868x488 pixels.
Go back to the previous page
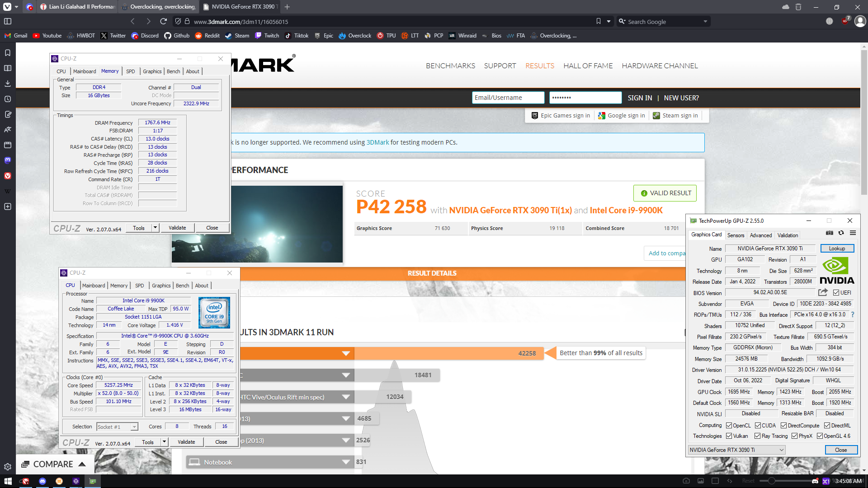(x=132, y=21)
